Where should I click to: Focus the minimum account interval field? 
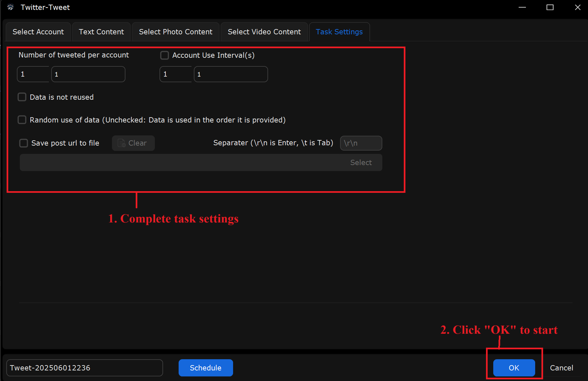click(x=176, y=74)
